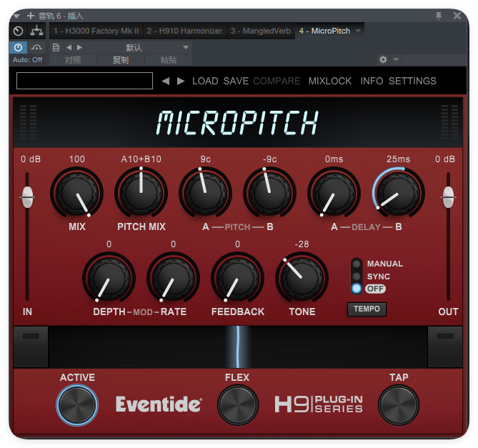This screenshot has height=448, width=478.
Task: Open the MicroPitch tab dropdown arrow
Action: coord(358,31)
